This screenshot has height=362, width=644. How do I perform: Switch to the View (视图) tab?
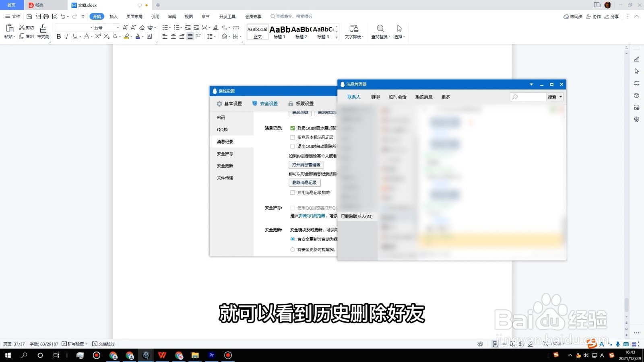pos(189,16)
